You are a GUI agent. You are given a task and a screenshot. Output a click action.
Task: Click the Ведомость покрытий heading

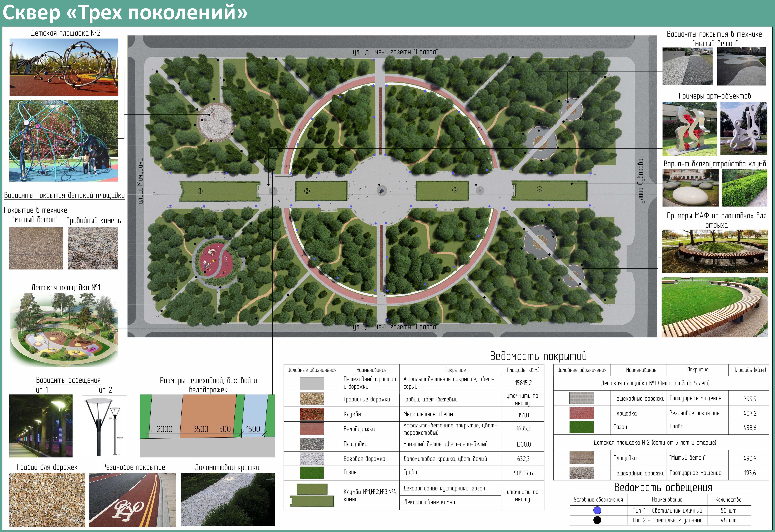click(x=538, y=356)
